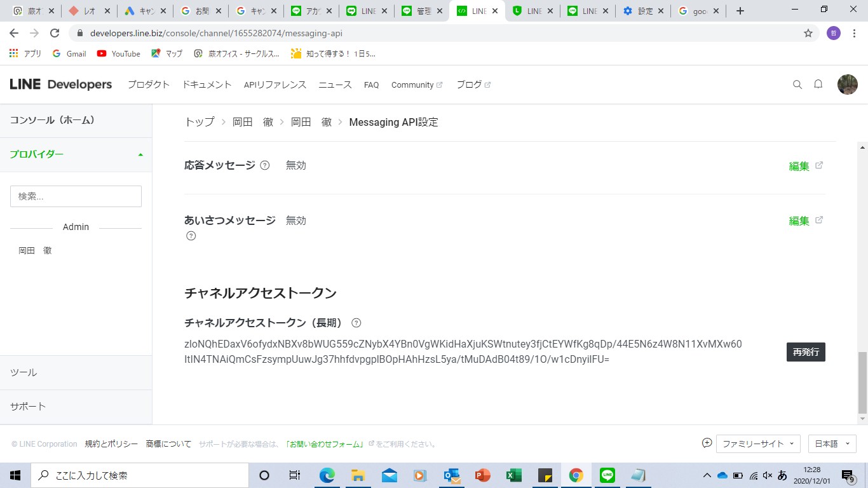
Task: Open Outlook from taskbar
Action: (x=452, y=475)
